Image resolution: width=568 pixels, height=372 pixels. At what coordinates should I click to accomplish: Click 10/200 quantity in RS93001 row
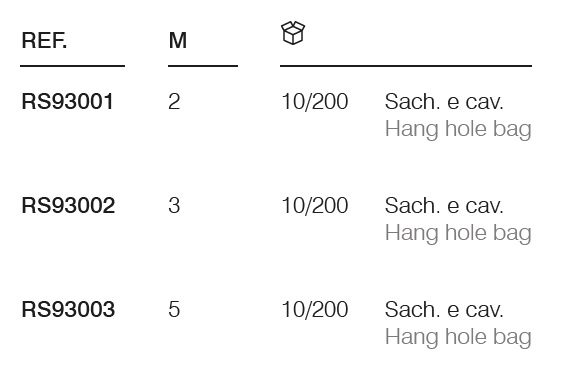315,101
